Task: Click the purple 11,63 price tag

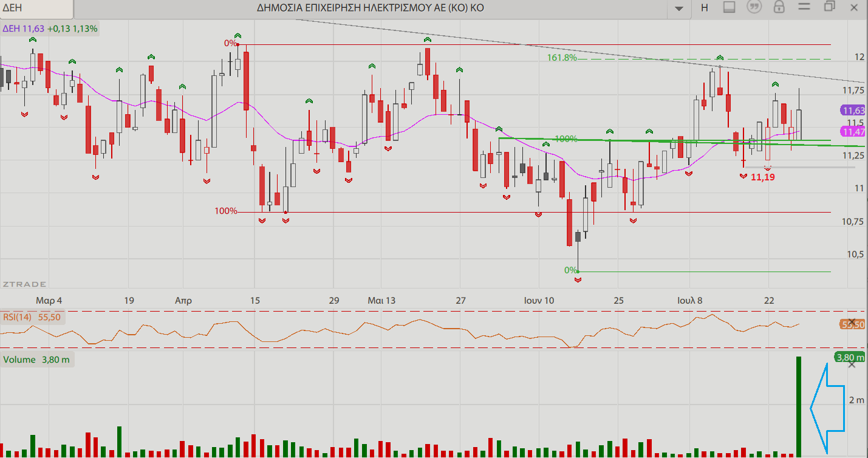Action: coord(853,111)
